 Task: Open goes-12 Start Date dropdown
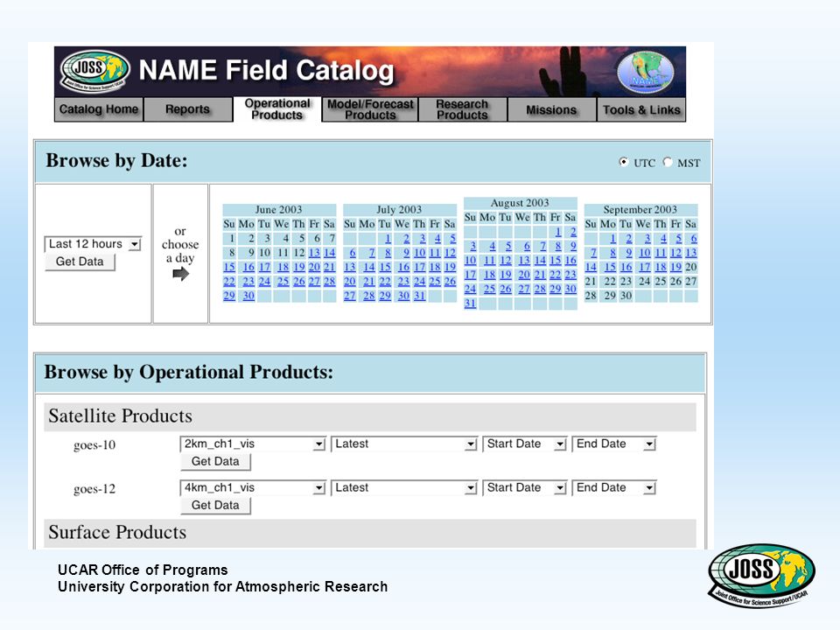click(x=524, y=488)
